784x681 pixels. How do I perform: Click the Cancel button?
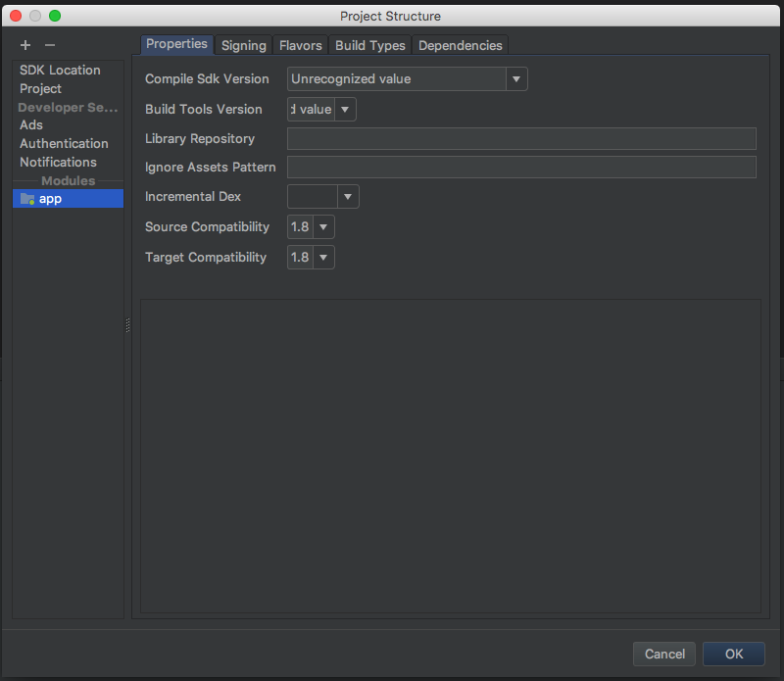click(x=664, y=654)
